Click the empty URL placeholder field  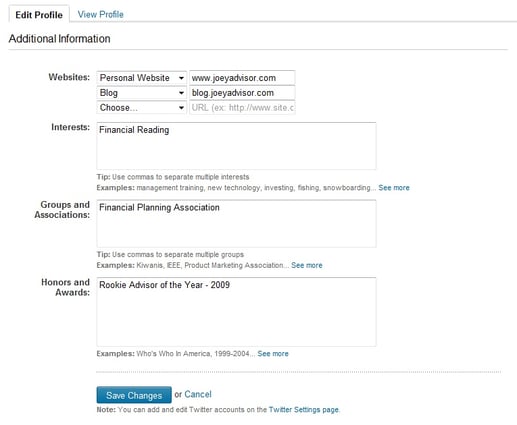tap(242, 108)
